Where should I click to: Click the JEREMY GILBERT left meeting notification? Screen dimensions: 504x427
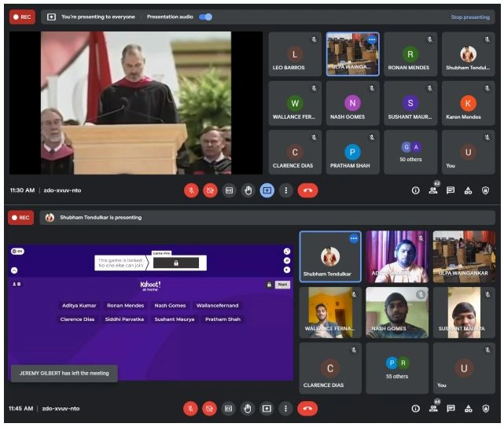pyautogui.click(x=64, y=374)
